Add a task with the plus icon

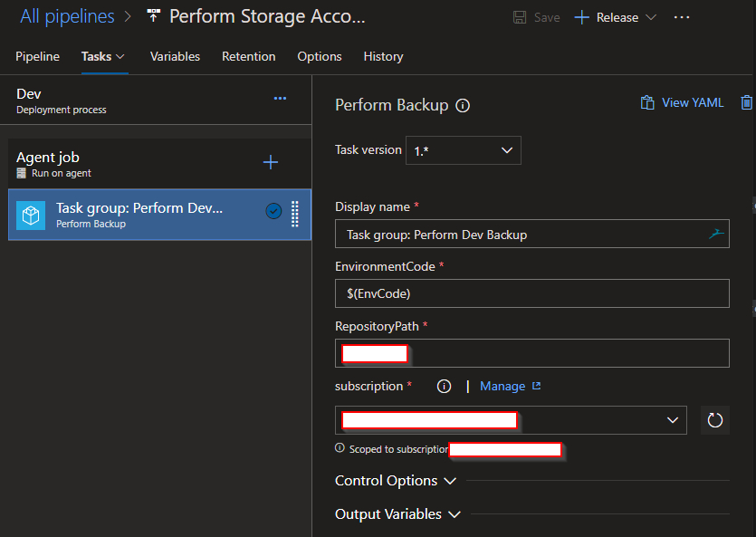(x=270, y=162)
